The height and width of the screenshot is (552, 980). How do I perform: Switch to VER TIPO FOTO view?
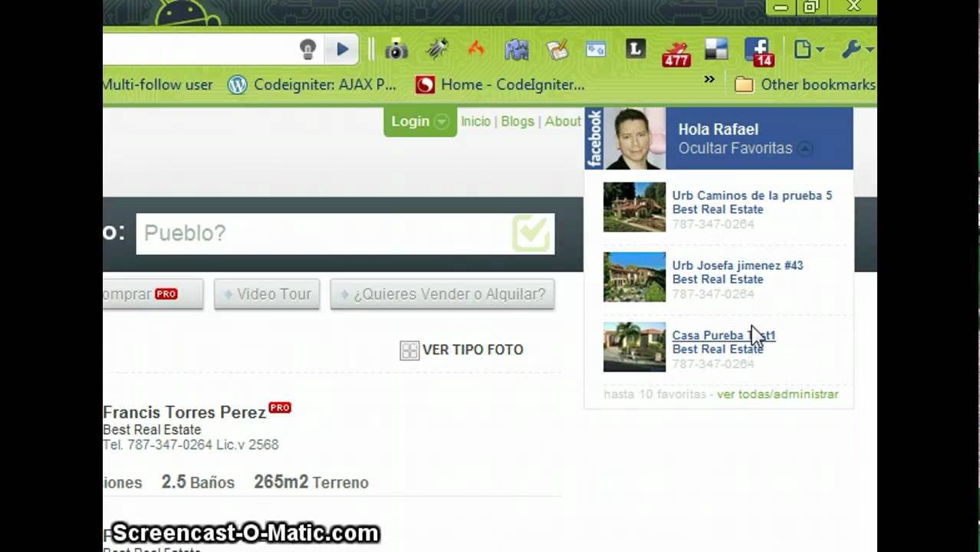coord(462,350)
